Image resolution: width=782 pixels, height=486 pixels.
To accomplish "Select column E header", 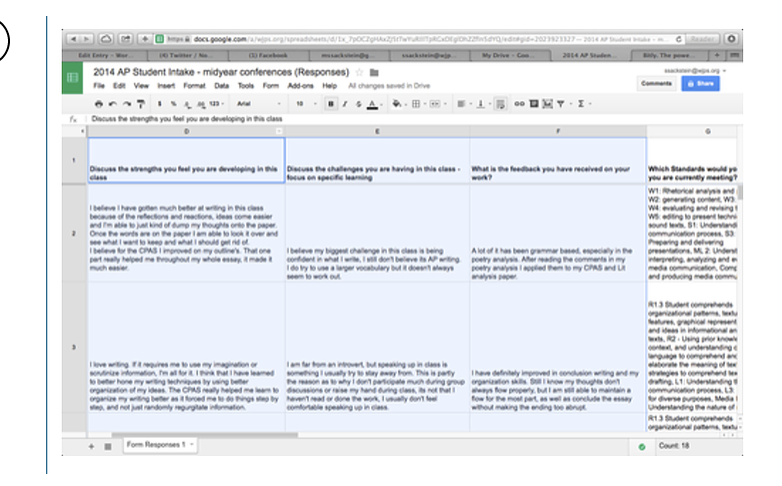I will [377, 131].
